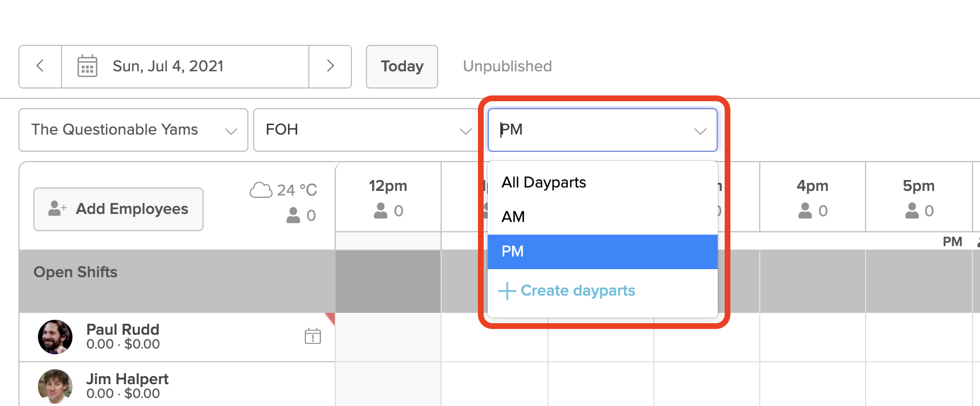Click Paul Rudd's calendar alert icon

click(x=313, y=336)
